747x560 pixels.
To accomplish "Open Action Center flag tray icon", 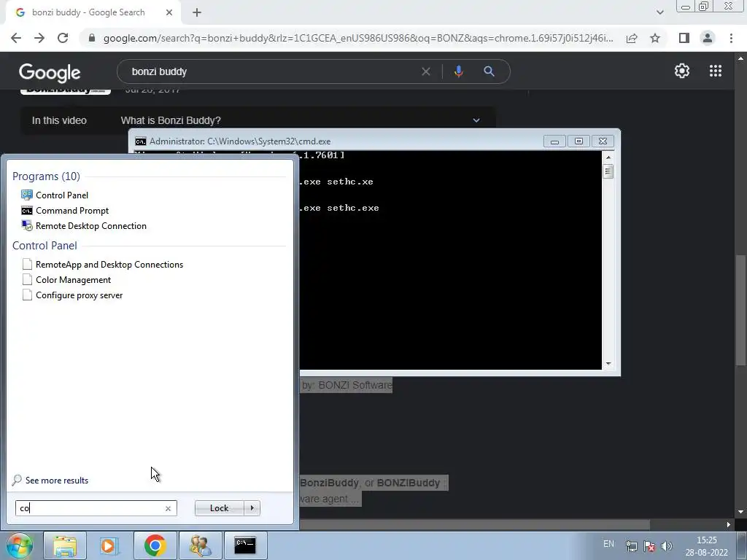I will click(649, 546).
